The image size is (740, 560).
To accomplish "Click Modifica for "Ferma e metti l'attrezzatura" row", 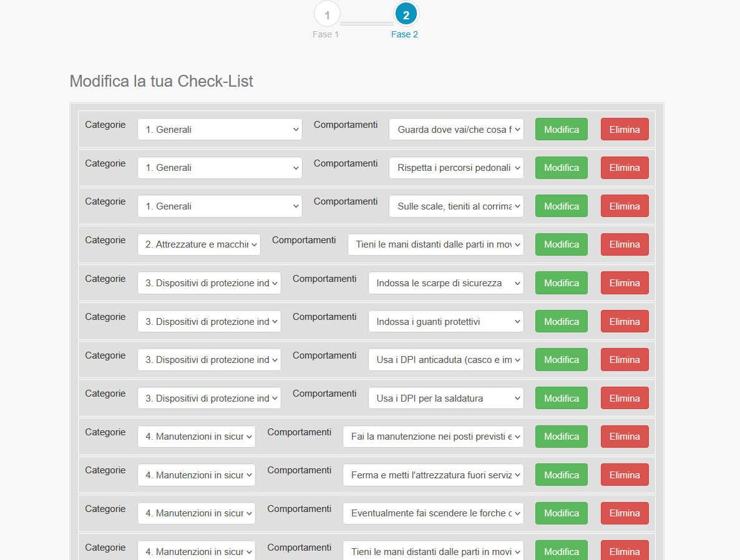I will pos(561,475).
